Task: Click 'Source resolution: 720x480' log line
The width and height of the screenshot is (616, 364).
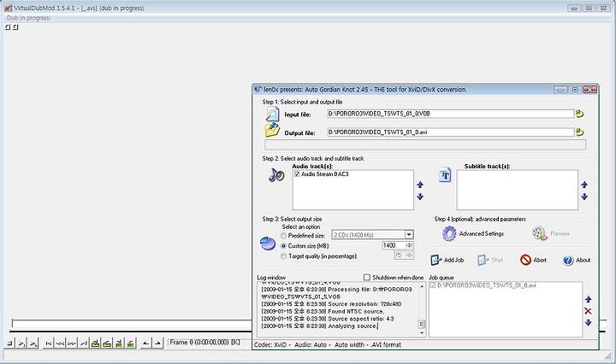Action: click(331, 304)
